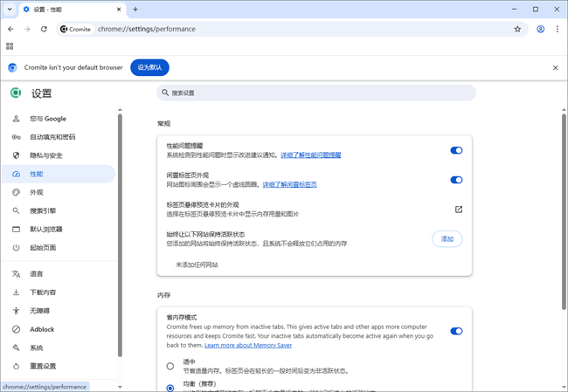Dismiss the default browser notification bar

[x=555, y=67]
